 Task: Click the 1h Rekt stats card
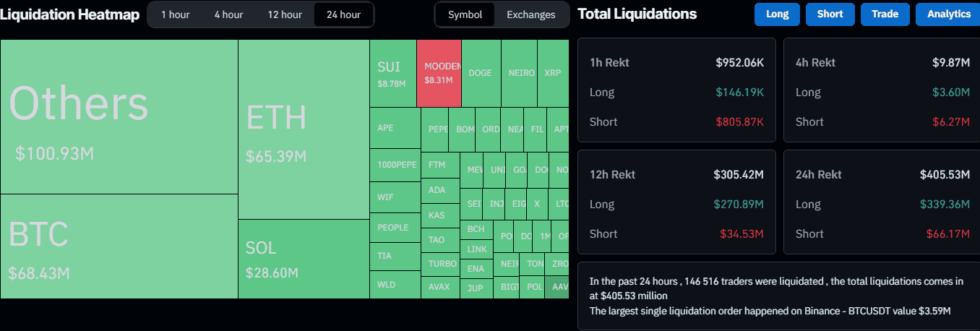click(675, 91)
